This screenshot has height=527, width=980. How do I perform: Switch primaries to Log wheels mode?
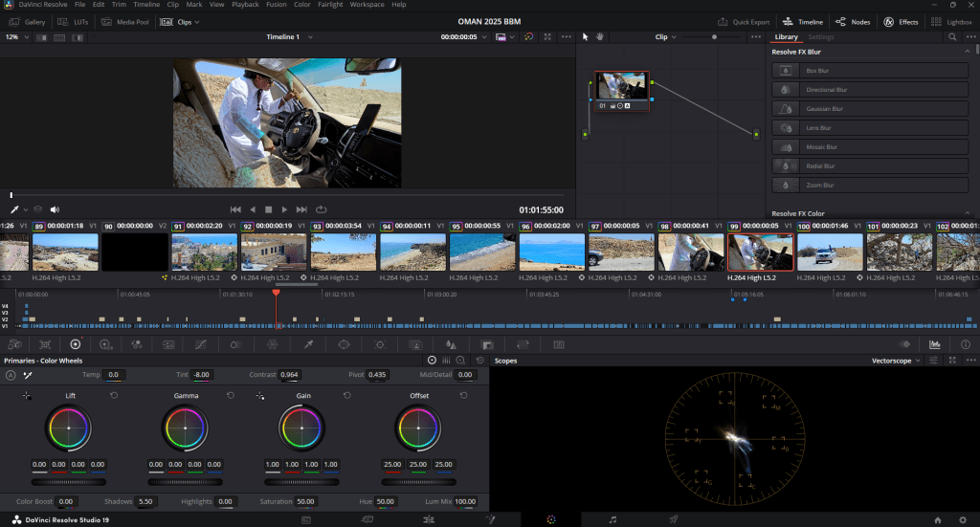coord(460,361)
